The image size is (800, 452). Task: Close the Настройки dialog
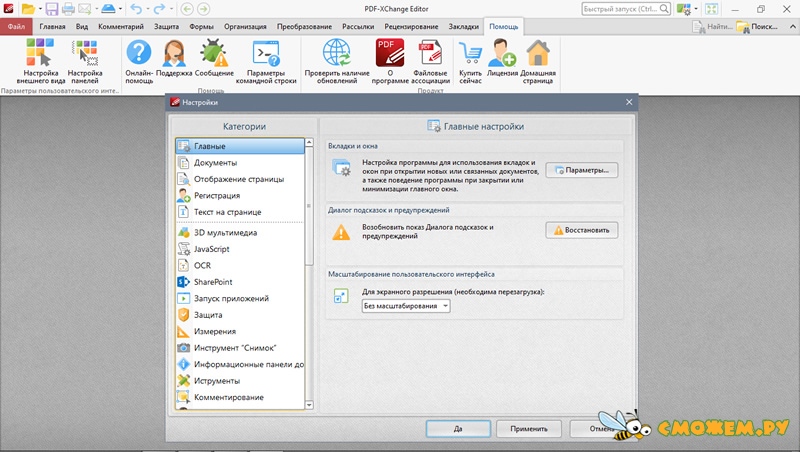629,102
